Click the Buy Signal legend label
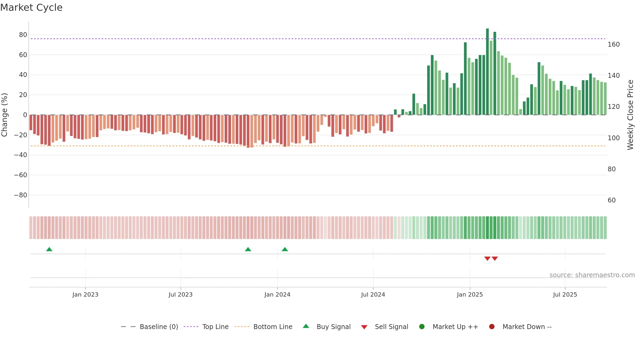The width and height of the screenshot is (644, 362). click(x=334, y=327)
